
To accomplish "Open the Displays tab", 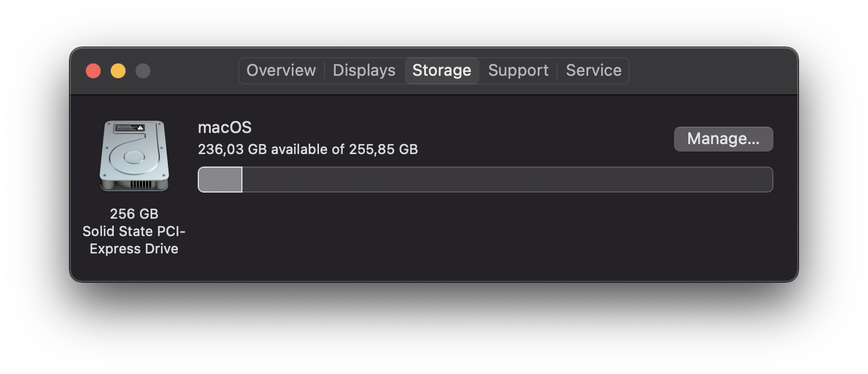I will 364,70.
